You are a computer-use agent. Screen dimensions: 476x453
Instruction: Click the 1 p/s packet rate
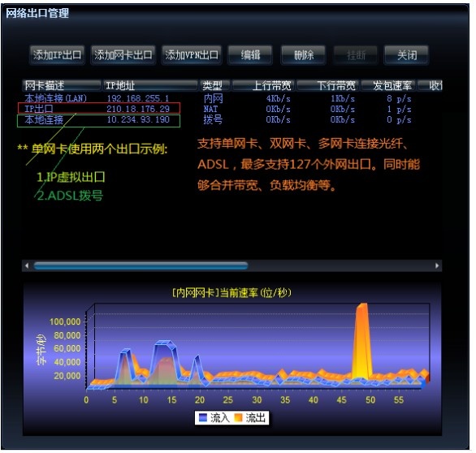[x=399, y=110]
